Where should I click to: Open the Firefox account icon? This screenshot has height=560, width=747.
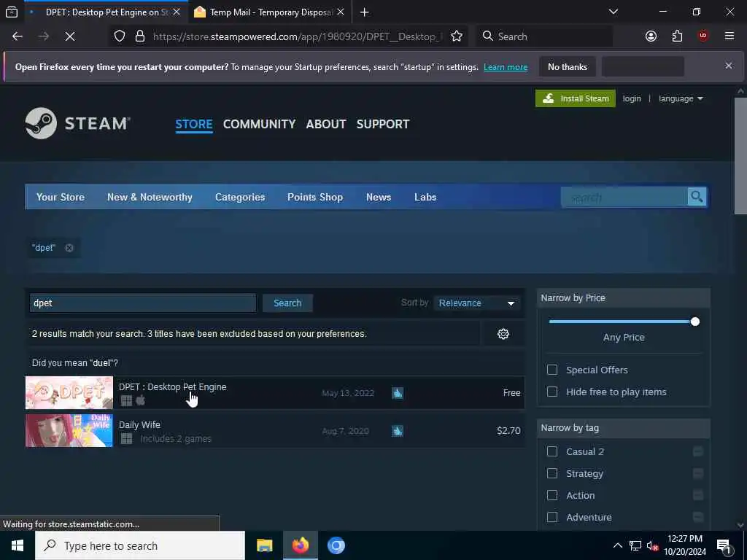click(x=651, y=36)
